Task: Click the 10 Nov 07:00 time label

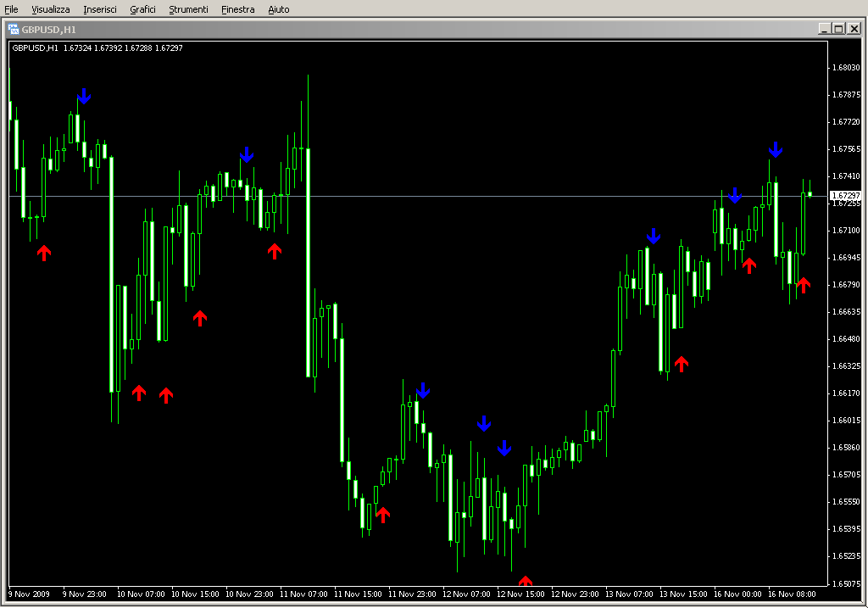Action: [x=141, y=594]
